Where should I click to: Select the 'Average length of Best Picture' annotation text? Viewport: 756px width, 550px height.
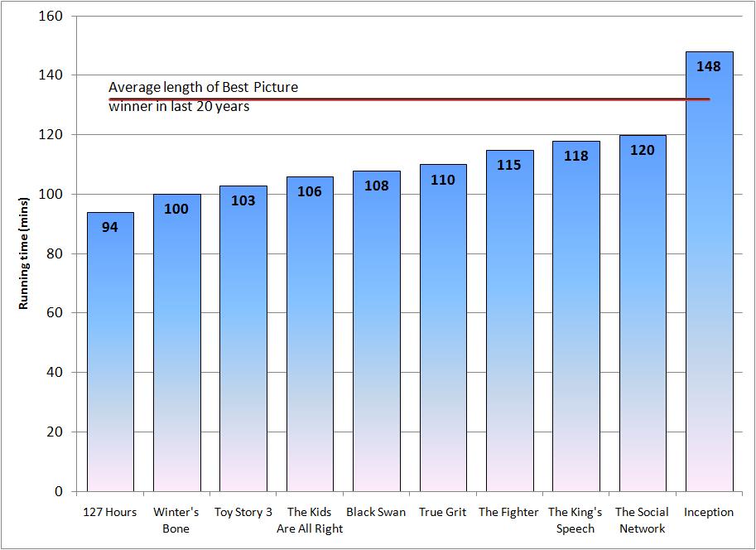pos(203,87)
